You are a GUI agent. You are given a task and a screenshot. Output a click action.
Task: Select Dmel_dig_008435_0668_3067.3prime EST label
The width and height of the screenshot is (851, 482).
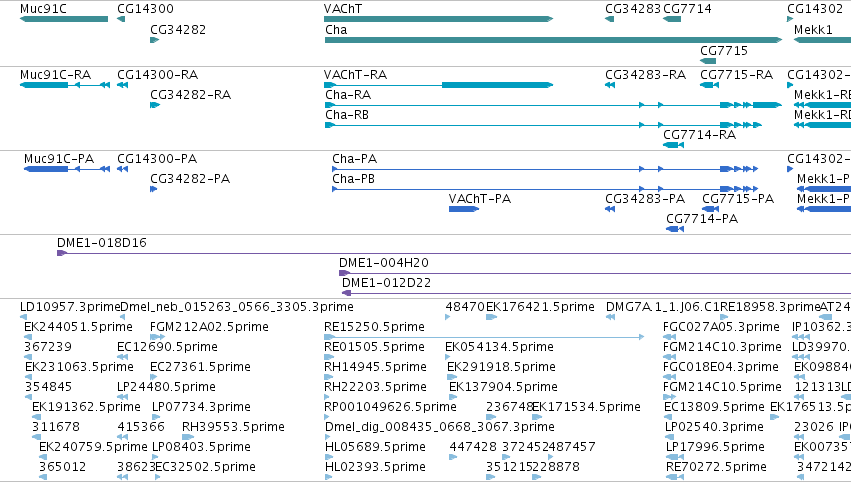(x=440, y=427)
